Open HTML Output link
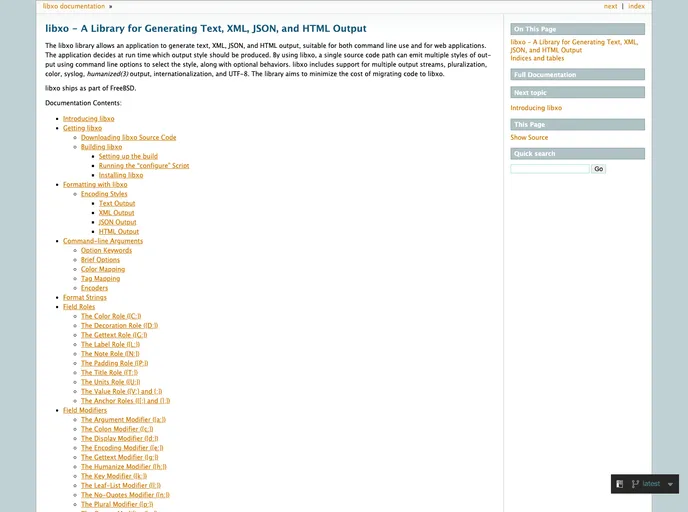Viewport: 688px width, 512px height. (119, 232)
